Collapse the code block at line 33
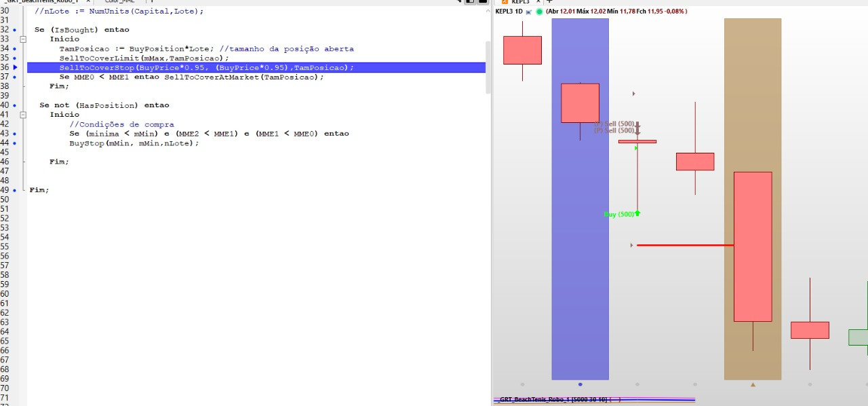The image size is (868, 406). pyautogui.click(x=23, y=39)
